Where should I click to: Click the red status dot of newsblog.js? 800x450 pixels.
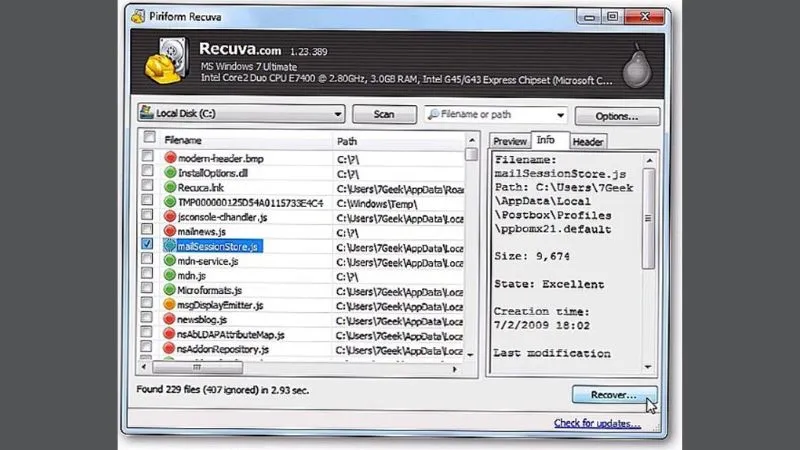click(169, 319)
